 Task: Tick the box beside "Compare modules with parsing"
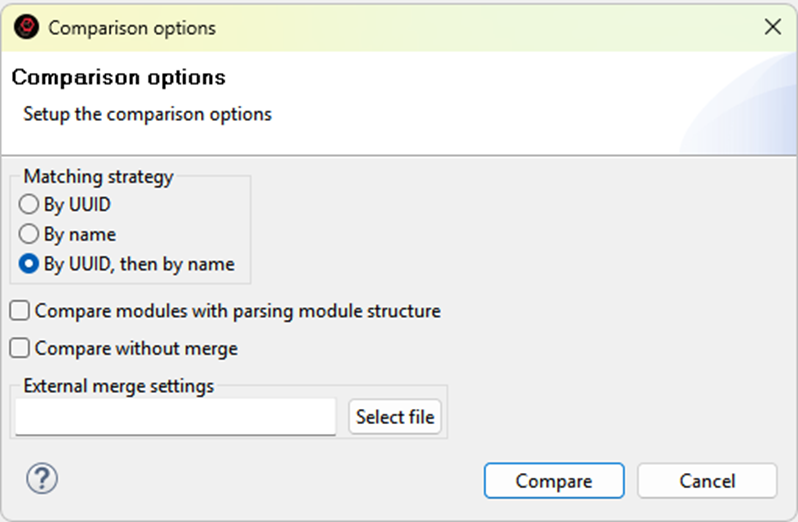pos(20,311)
